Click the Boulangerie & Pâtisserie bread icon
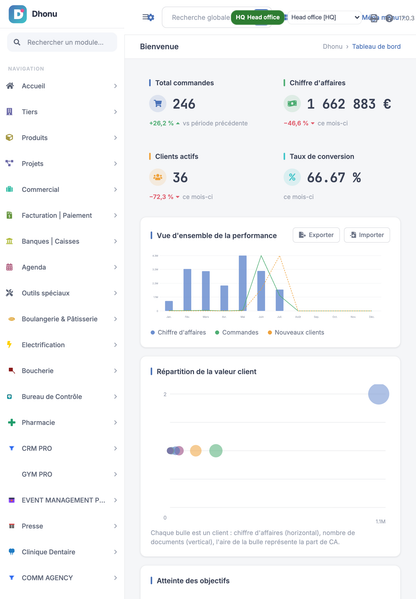 11,319
